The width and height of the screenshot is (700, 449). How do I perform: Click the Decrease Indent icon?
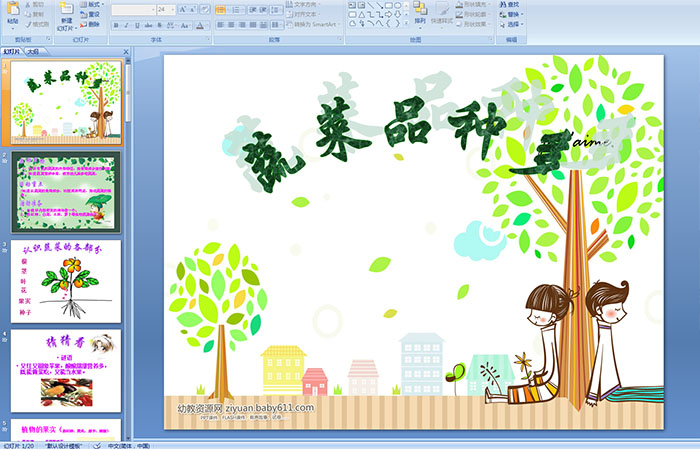253,10
